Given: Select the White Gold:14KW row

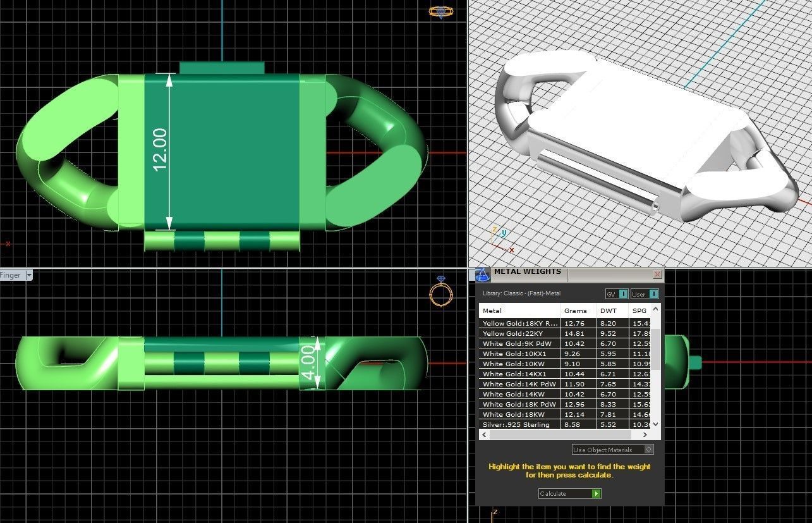Looking at the screenshot, I should point(565,395).
